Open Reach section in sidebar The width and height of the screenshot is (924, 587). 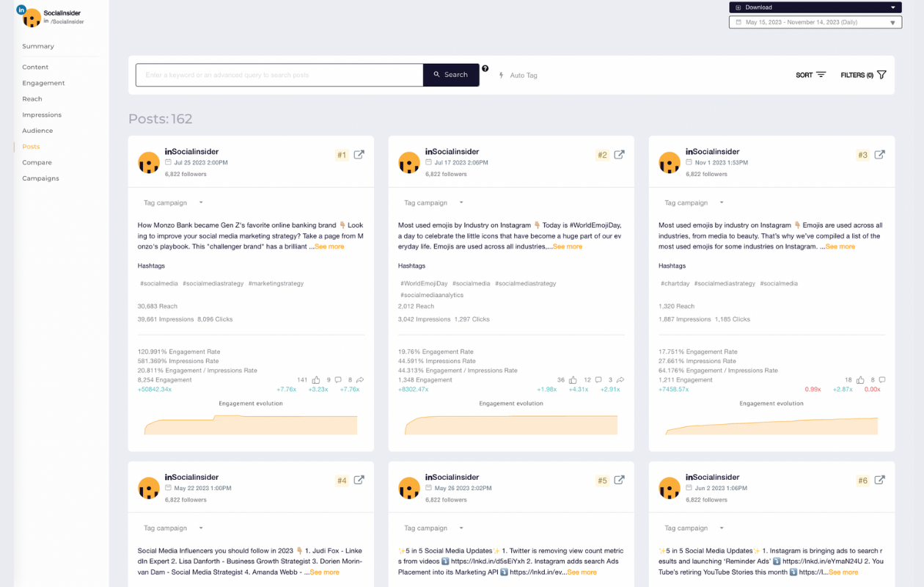[32, 99]
